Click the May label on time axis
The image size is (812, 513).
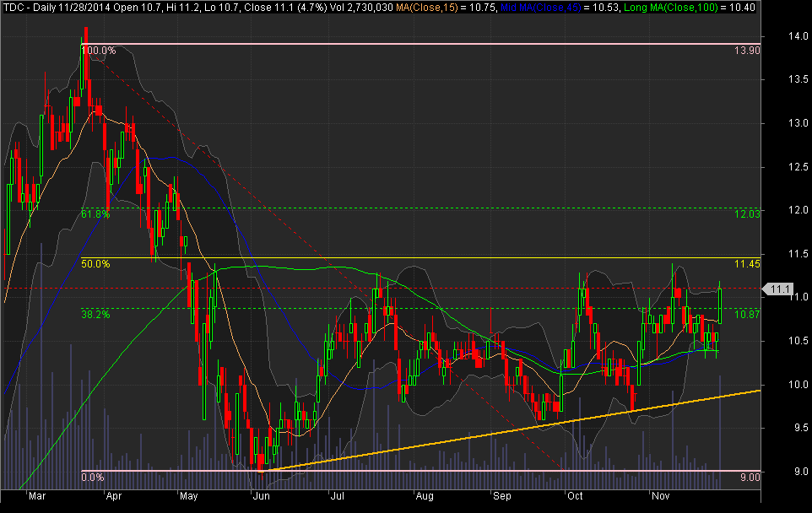pyautogui.click(x=188, y=496)
